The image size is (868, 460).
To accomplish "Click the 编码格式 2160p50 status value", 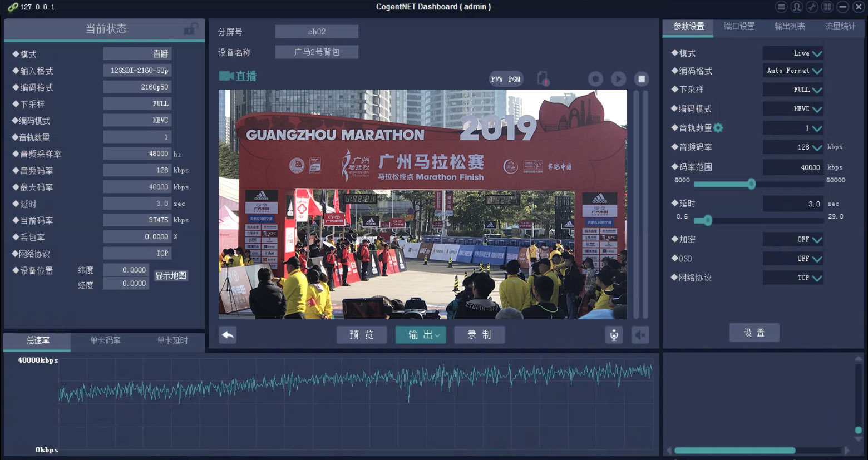I will pos(137,87).
